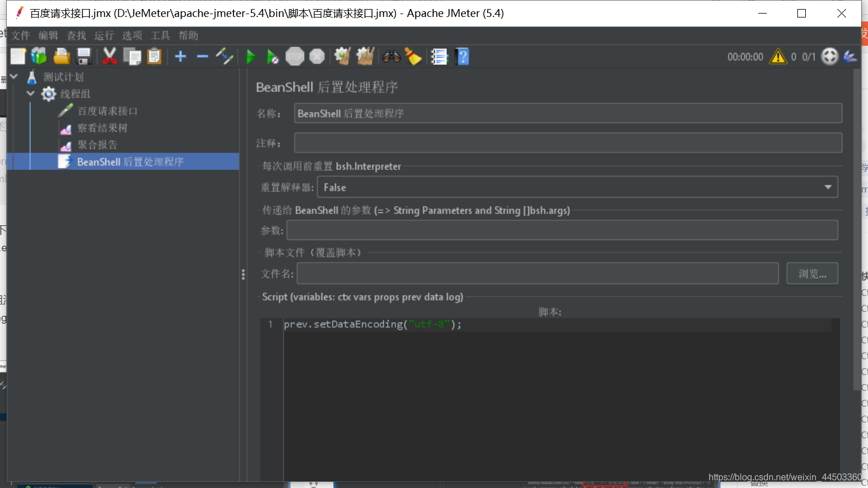Select 聚合报告 listener in tree
868x488 pixels.
pos(97,145)
